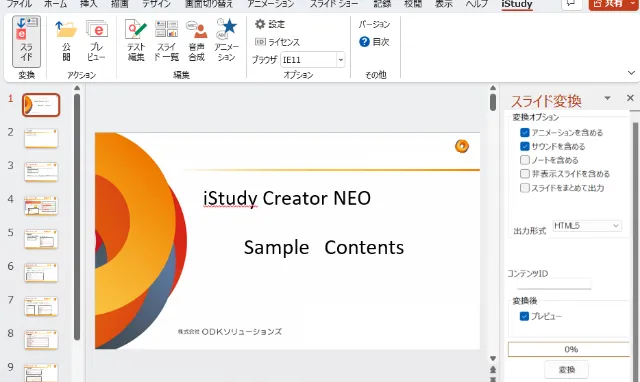Toggle サウンドを含める checkbox

(525, 146)
